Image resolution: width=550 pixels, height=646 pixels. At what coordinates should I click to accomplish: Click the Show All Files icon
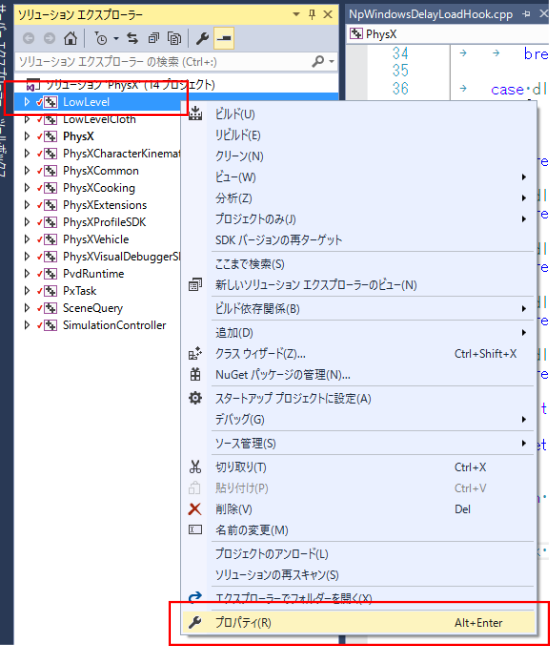(x=174, y=38)
